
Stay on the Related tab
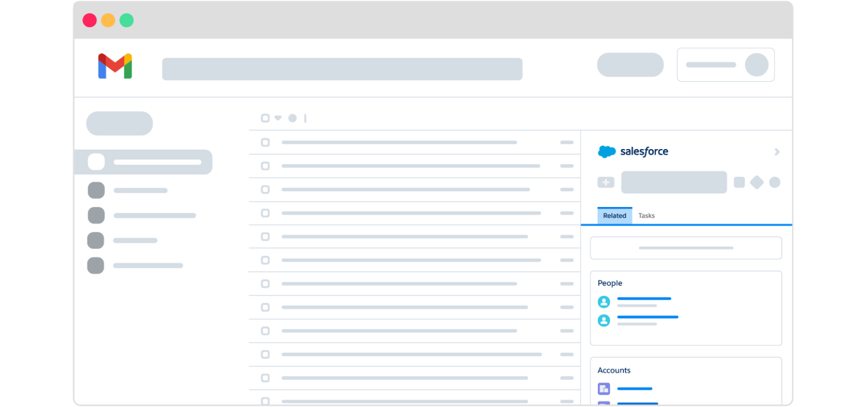click(614, 215)
